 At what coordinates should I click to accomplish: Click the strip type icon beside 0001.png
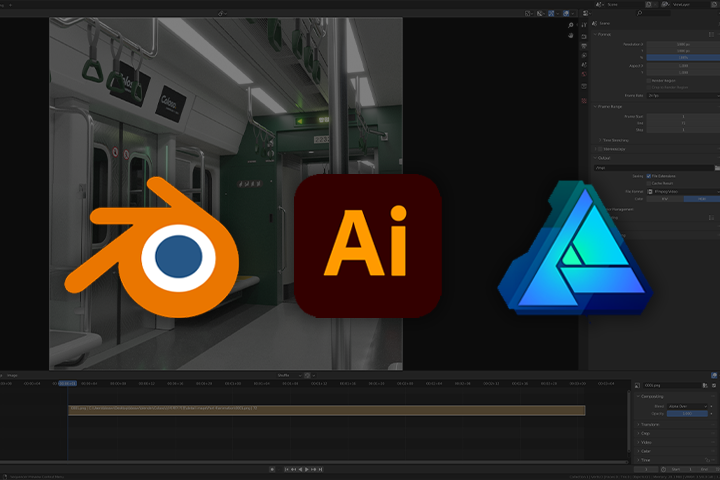[x=637, y=385]
